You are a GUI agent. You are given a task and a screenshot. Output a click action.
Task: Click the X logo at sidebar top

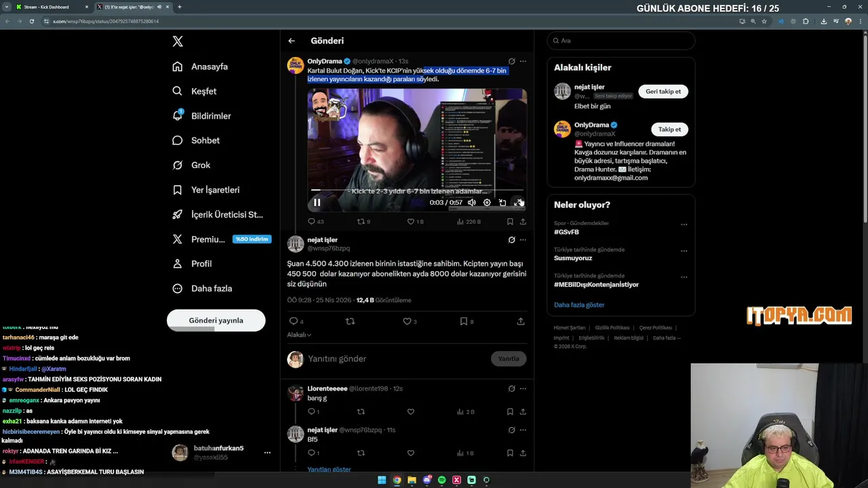tap(178, 41)
